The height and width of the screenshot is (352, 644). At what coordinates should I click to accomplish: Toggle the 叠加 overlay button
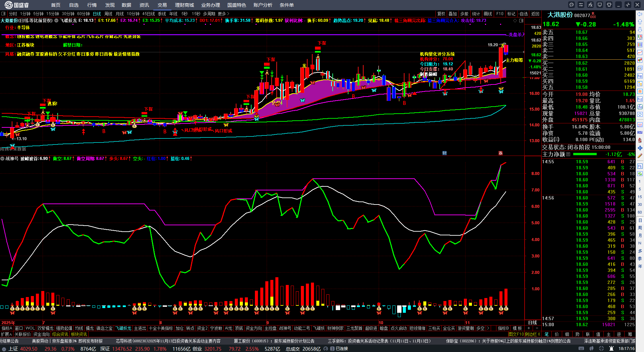pos(452,14)
